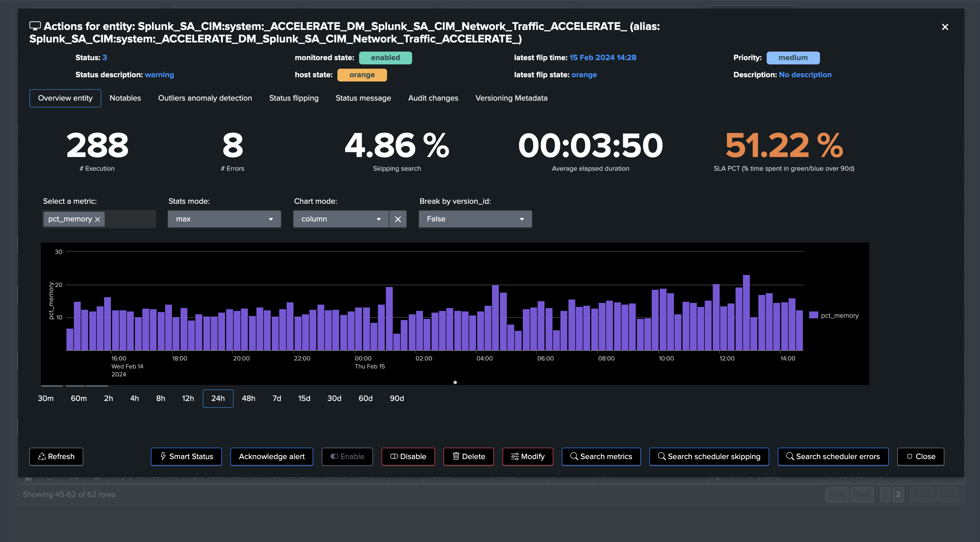Click the Search metrics magnifier icon
Viewport: 980px width, 542px height.
pos(574,457)
